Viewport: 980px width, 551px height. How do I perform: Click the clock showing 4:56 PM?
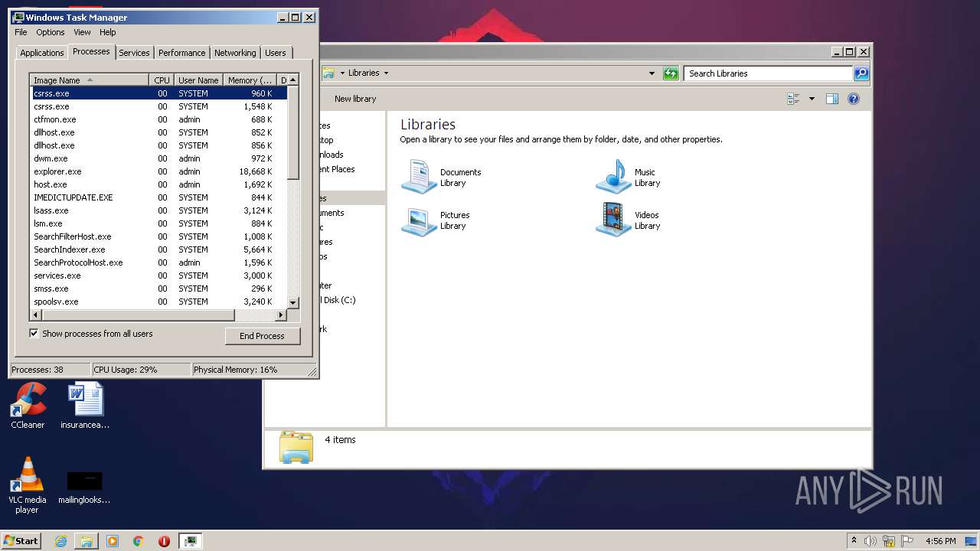click(x=940, y=541)
